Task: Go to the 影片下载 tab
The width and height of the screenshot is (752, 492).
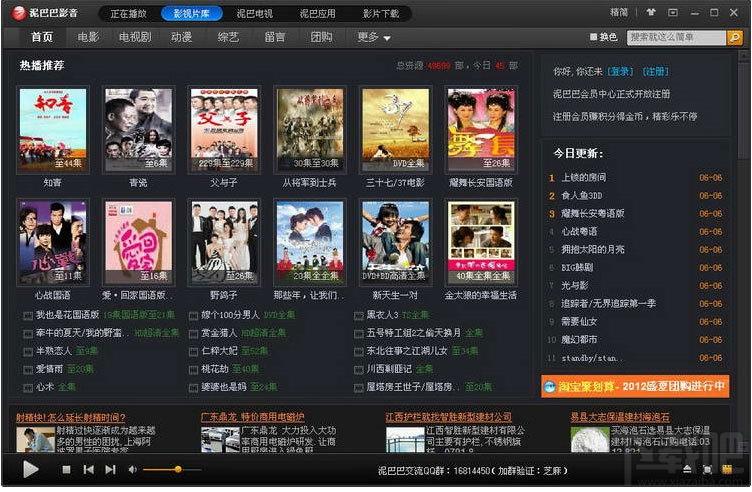Action: pyautogui.click(x=381, y=13)
